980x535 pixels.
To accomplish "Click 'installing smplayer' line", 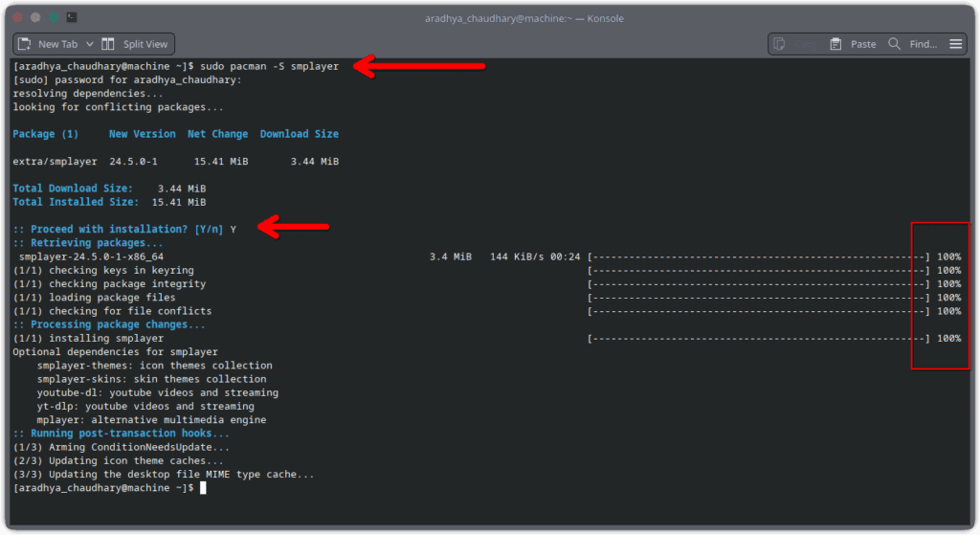I will click(x=106, y=339).
